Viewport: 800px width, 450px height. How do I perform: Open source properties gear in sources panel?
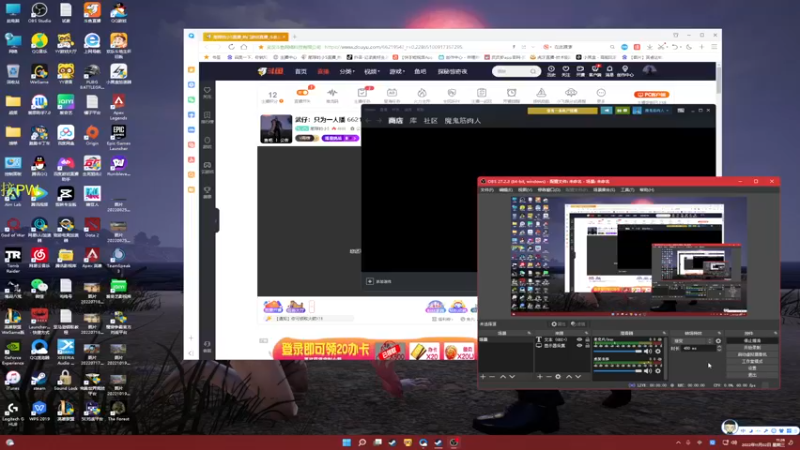558,377
